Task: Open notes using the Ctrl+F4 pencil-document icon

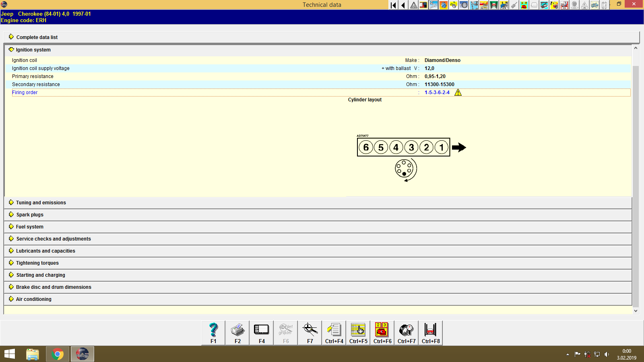Action: pos(334,330)
